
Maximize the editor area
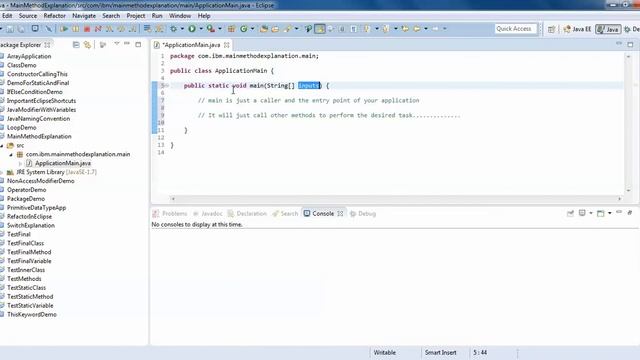[x=630, y=44]
